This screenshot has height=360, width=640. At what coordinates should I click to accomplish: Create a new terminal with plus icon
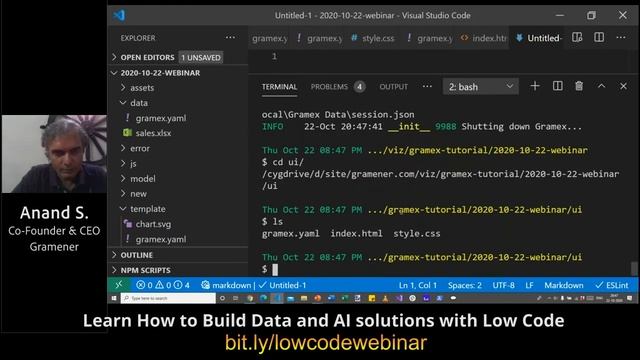[535, 86]
